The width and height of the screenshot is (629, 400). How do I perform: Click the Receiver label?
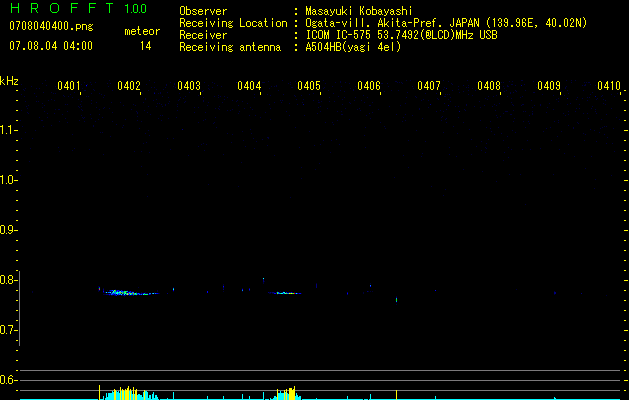coord(203,35)
